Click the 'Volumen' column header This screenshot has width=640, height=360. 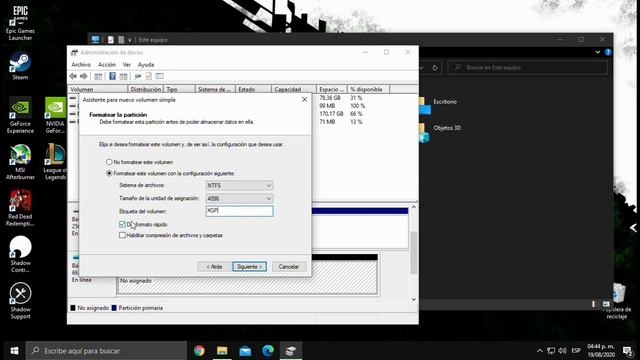click(98, 89)
